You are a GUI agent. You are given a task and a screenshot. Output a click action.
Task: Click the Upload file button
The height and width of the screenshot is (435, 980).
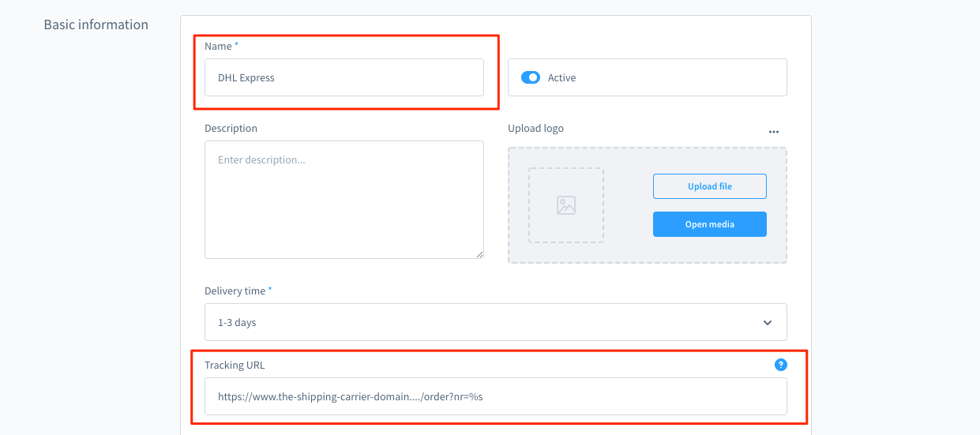point(710,186)
